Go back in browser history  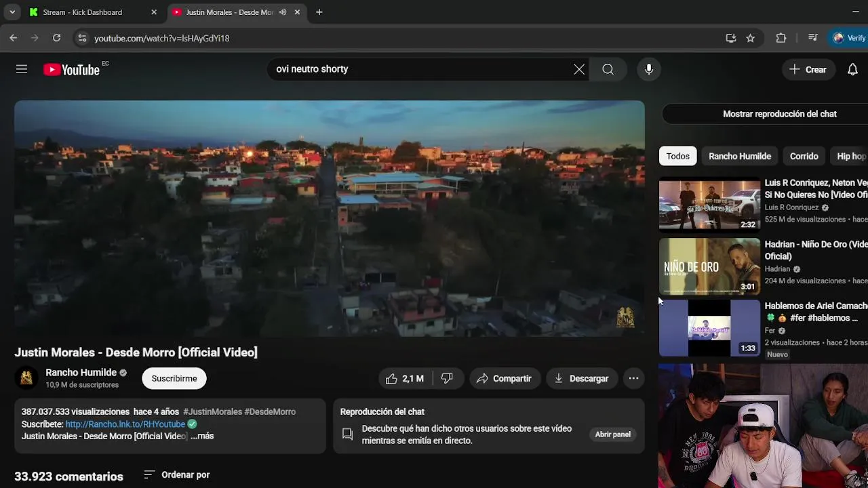coord(14,39)
